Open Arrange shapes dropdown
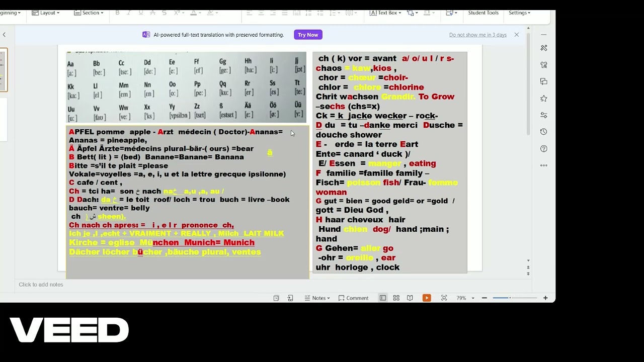This screenshot has height=362, width=644. [x=413, y=13]
